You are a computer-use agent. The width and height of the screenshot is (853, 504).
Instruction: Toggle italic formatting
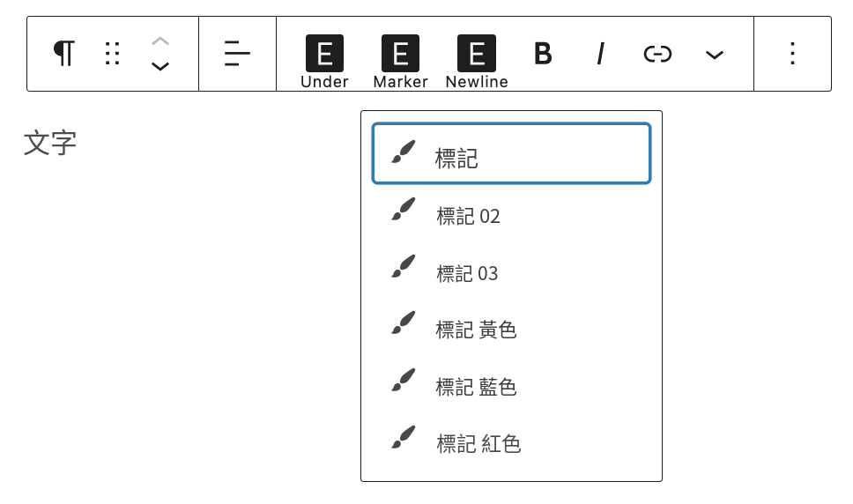[x=601, y=53]
